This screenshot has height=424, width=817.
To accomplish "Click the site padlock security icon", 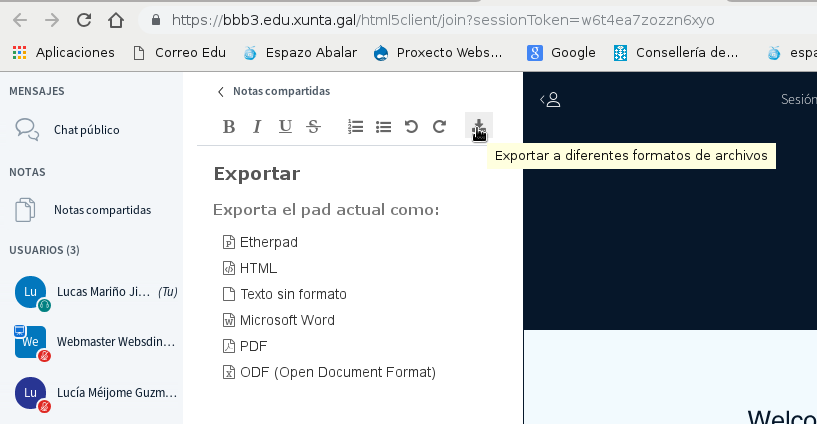I will point(155,20).
